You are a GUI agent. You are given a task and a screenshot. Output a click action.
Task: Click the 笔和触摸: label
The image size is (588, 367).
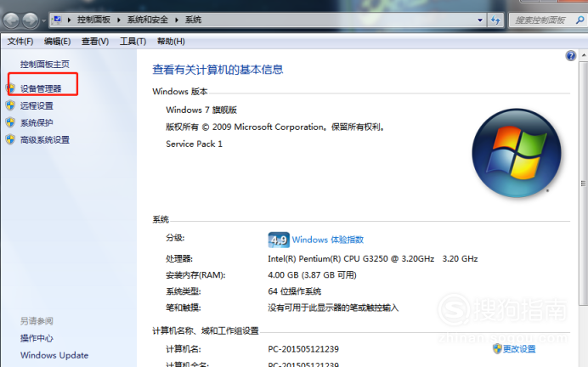184,308
